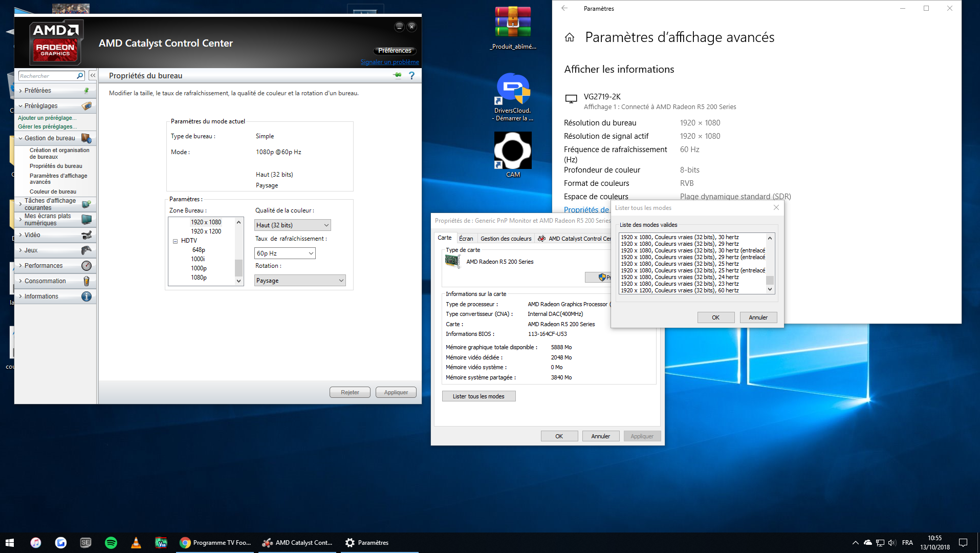Open the _Produit_abimé WinRAR archive icon

point(513,28)
